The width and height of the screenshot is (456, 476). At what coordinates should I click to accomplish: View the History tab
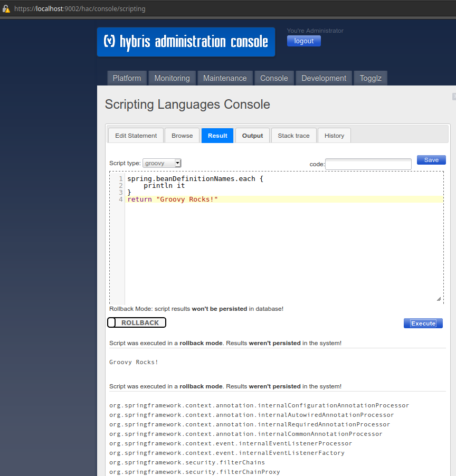click(334, 135)
